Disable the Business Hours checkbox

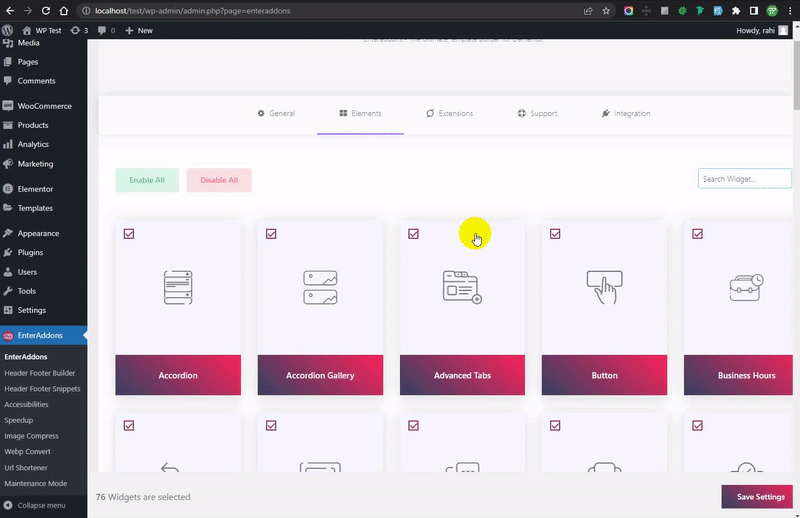(x=697, y=234)
